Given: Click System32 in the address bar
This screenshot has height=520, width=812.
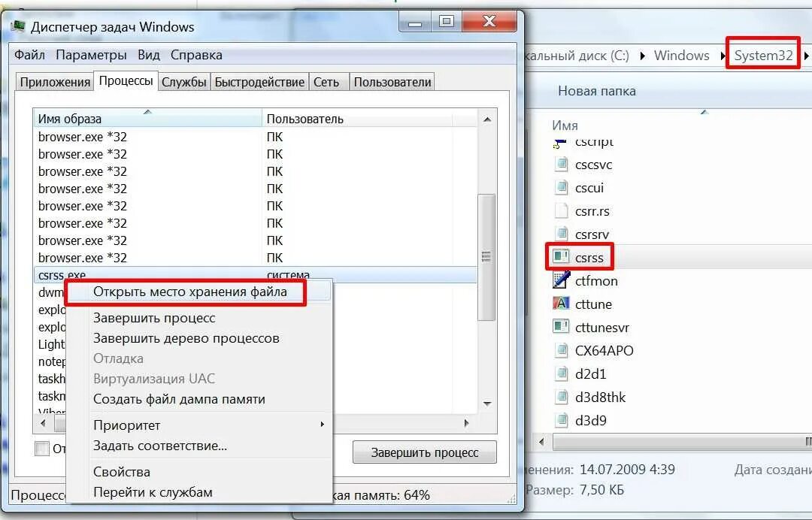Looking at the screenshot, I should coord(763,56).
